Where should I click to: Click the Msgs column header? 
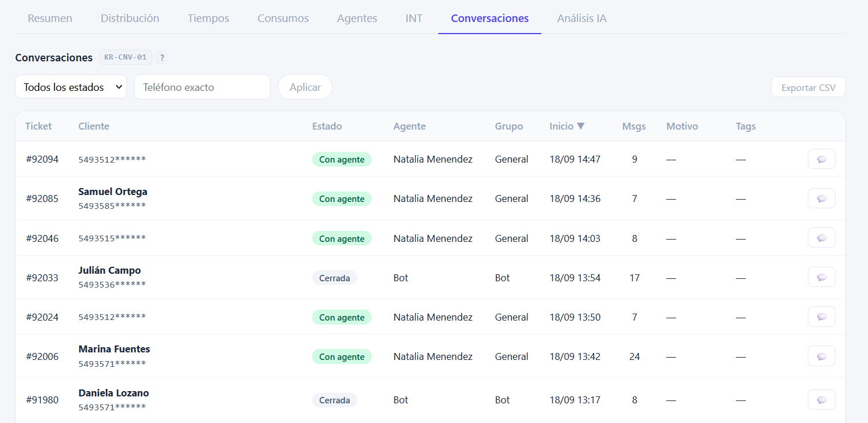(634, 126)
